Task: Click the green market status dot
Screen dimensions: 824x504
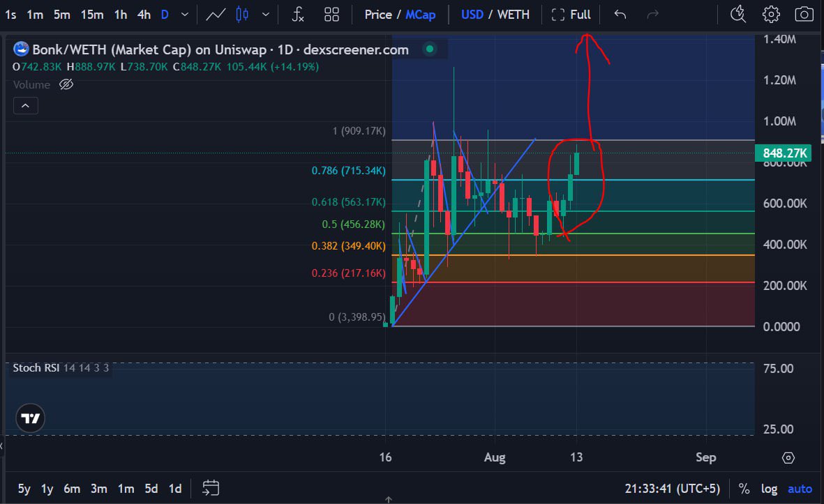Action: (x=430, y=49)
